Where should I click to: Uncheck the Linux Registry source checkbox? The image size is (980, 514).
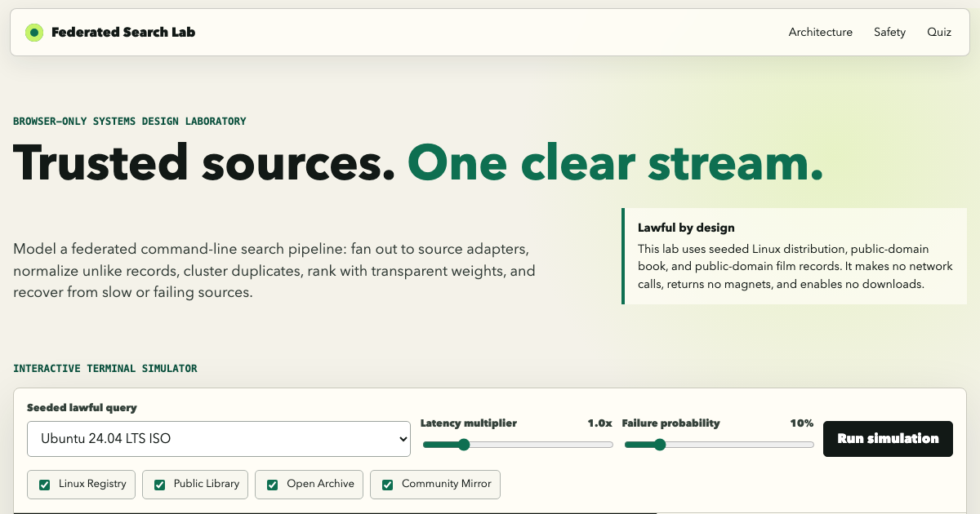(x=44, y=485)
